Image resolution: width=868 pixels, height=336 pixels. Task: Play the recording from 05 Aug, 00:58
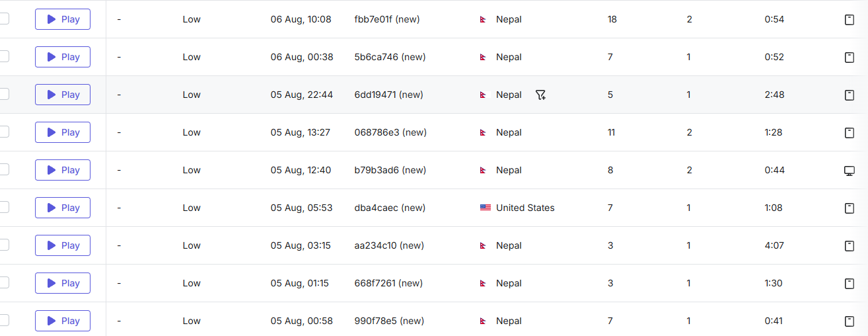click(x=63, y=321)
